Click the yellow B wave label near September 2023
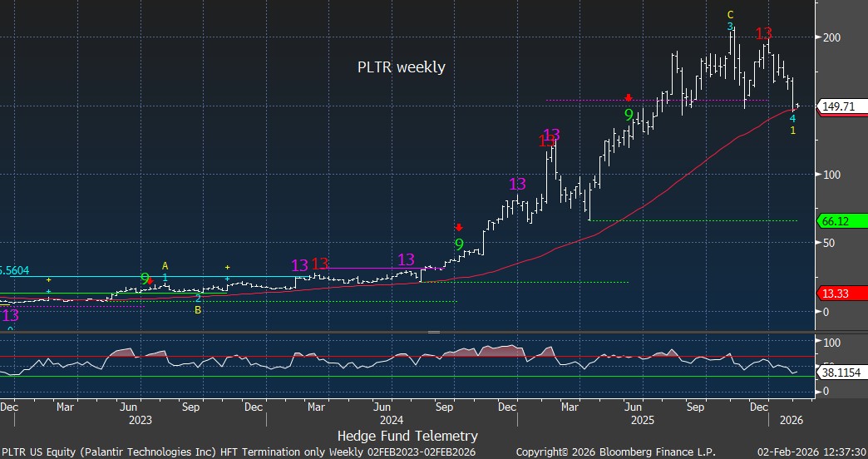Screen dimensions: 868x459 (198, 310)
